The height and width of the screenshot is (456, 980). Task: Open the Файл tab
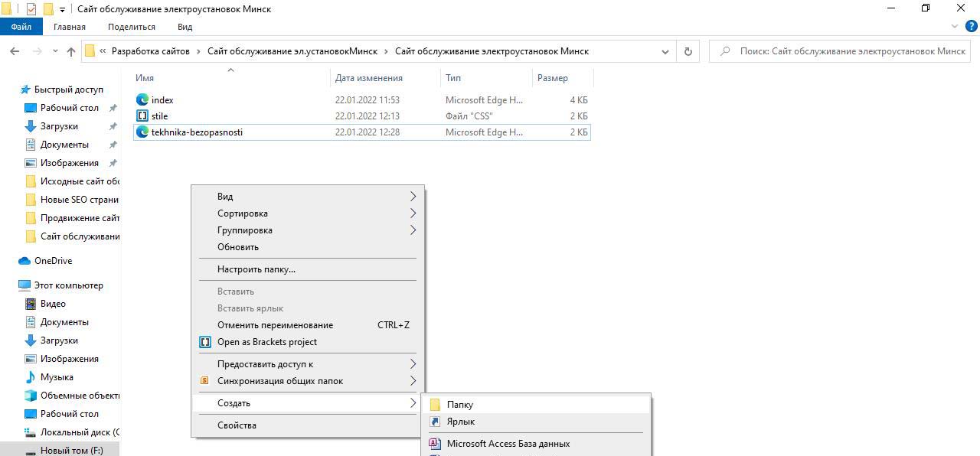coord(21,27)
